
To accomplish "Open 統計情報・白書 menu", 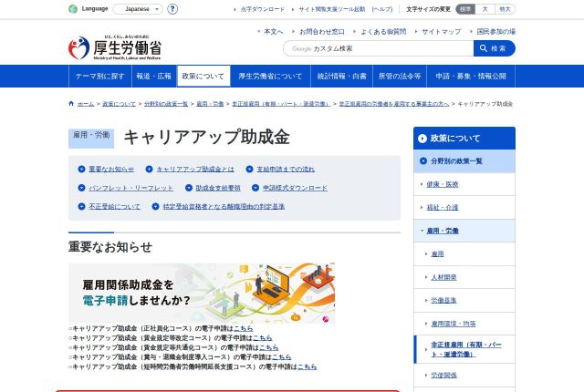I will pyautogui.click(x=342, y=77).
